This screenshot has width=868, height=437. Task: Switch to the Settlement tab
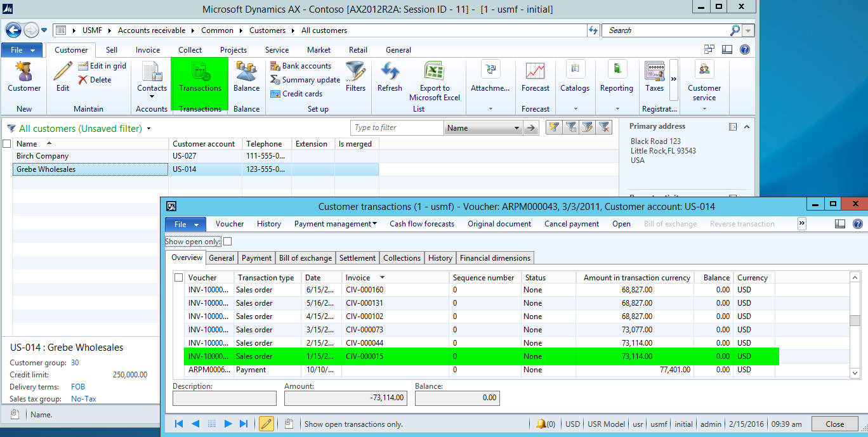357,258
